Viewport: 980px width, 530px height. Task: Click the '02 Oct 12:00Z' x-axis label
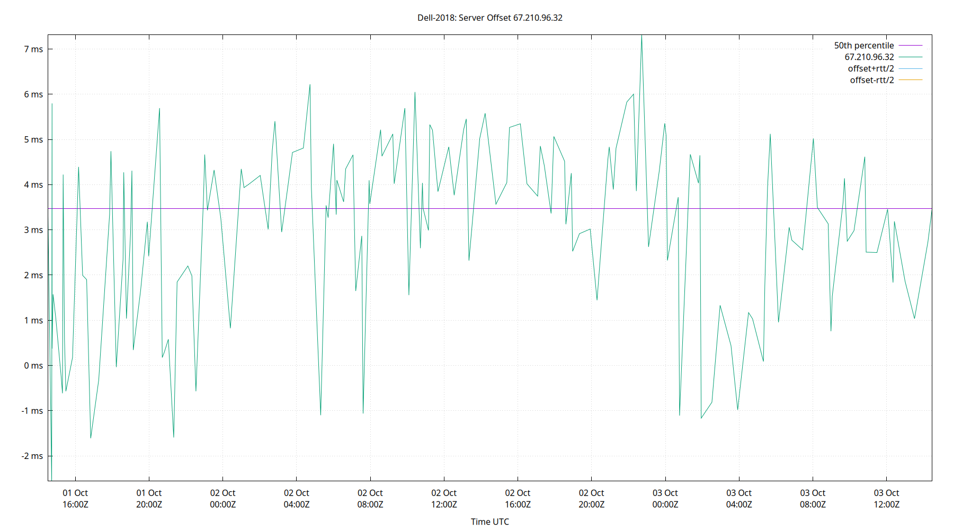pos(444,499)
